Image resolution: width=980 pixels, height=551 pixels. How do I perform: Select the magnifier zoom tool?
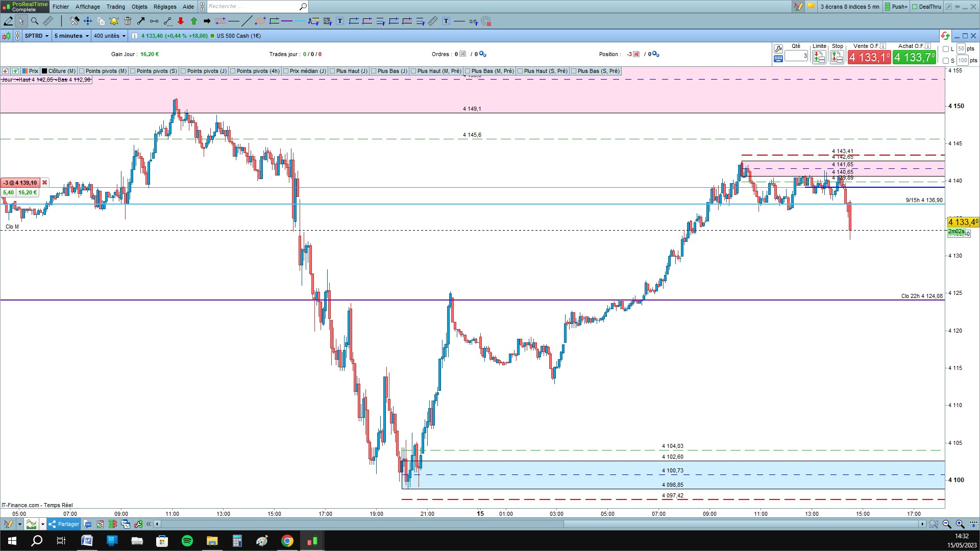tap(35, 21)
